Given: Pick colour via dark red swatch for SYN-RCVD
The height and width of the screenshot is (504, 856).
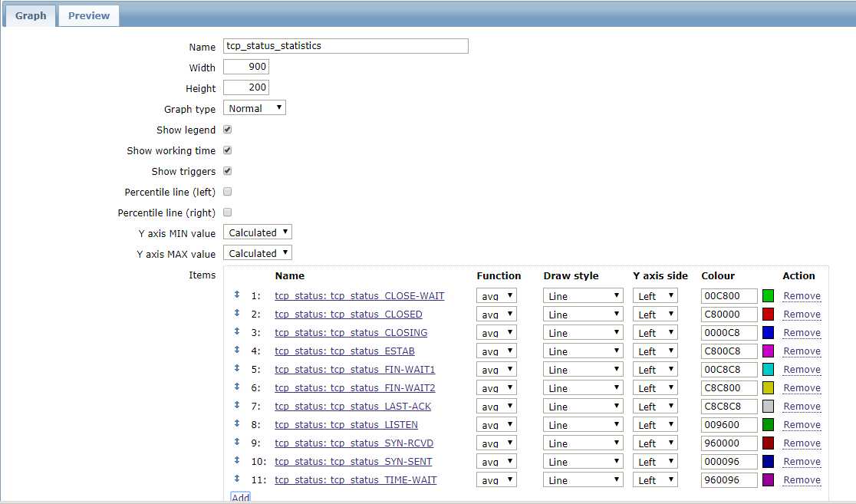Looking at the screenshot, I should click(768, 443).
